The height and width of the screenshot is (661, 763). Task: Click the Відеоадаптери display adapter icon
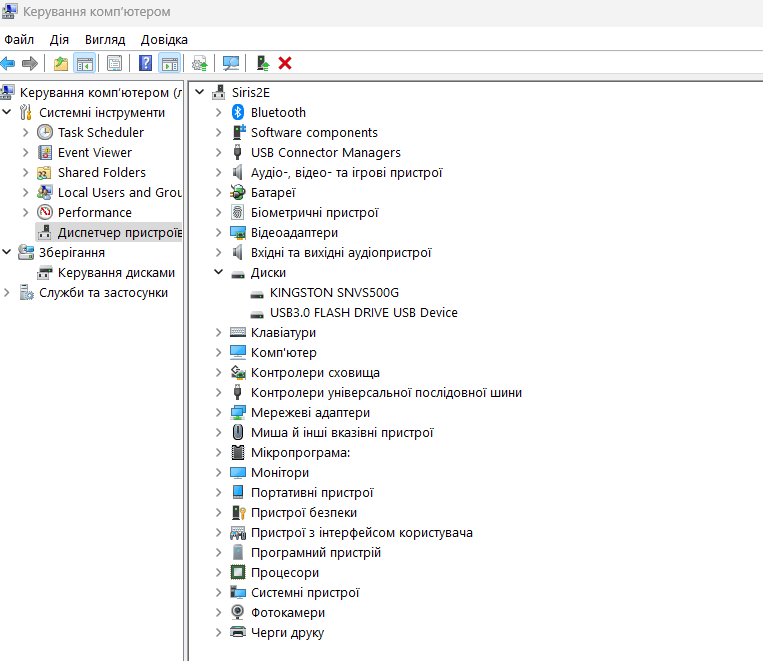point(237,233)
